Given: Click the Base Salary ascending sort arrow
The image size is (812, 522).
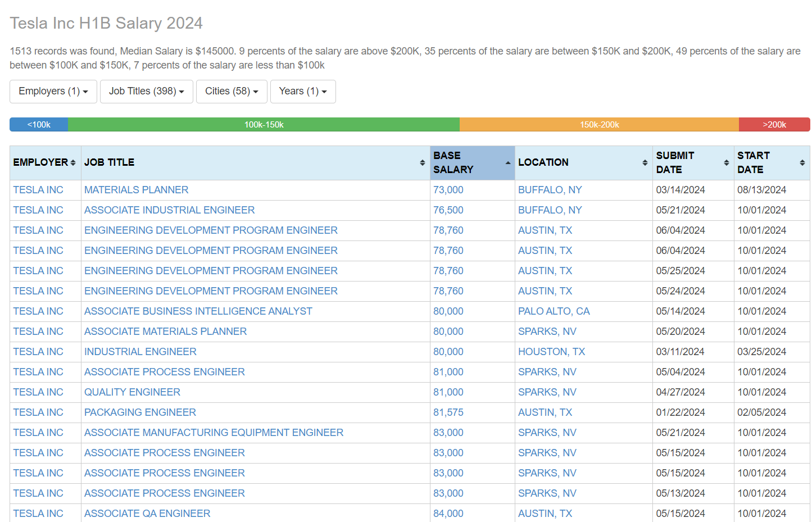Looking at the screenshot, I should pyautogui.click(x=508, y=162).
